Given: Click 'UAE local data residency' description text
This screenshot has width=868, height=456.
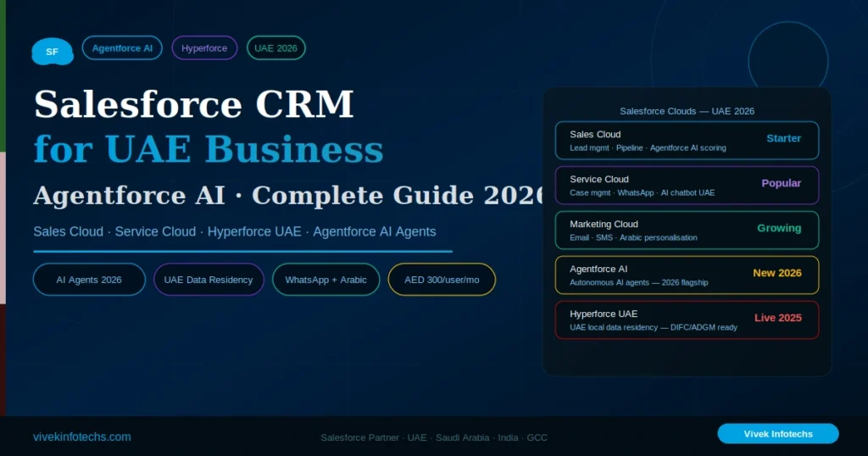Looking at the screenshot, I should (x=654, y=327).
